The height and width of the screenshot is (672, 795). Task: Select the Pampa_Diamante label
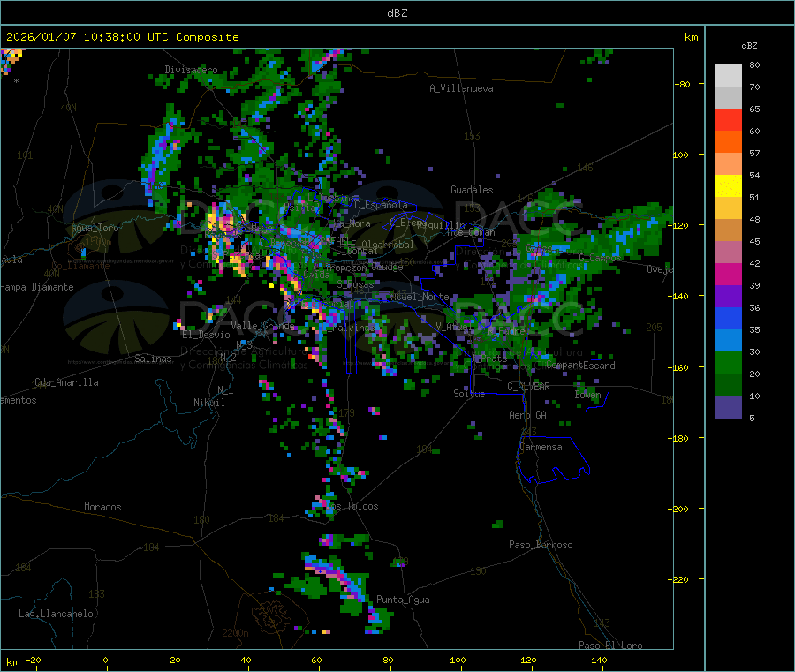(x=36, y=287)
